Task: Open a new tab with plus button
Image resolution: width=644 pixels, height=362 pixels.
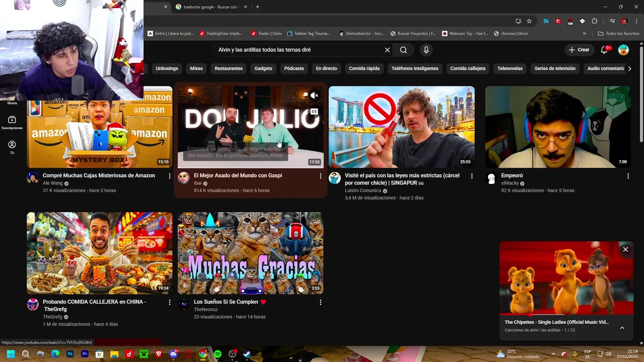Action: click(258, 7)
